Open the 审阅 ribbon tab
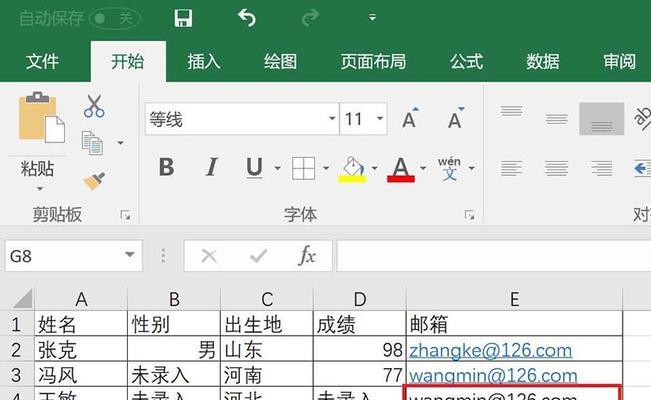651x400 pixels. [x=619, y=61]
